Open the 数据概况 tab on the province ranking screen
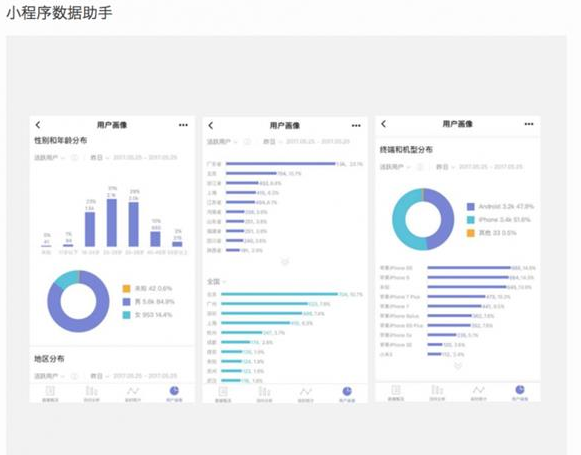This screenshot has width=581, height=455. pos(223,394)
